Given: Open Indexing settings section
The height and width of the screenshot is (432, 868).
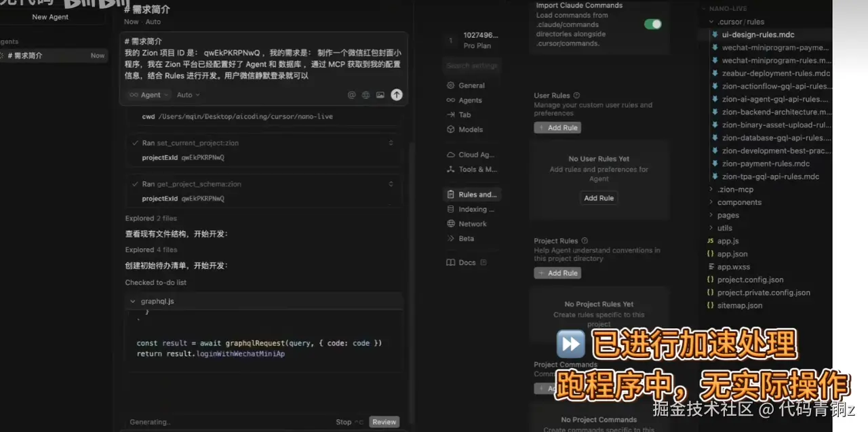Looking at the screenshot, I should coord(471,210).
